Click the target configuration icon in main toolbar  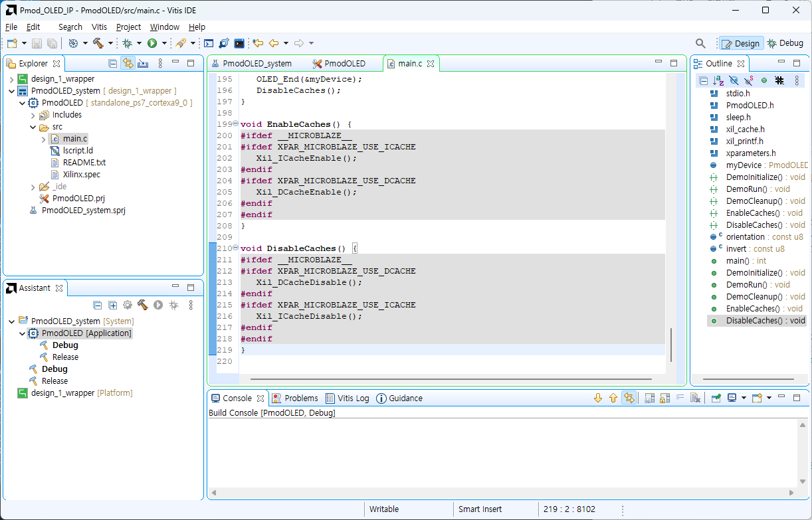(74, 43)
